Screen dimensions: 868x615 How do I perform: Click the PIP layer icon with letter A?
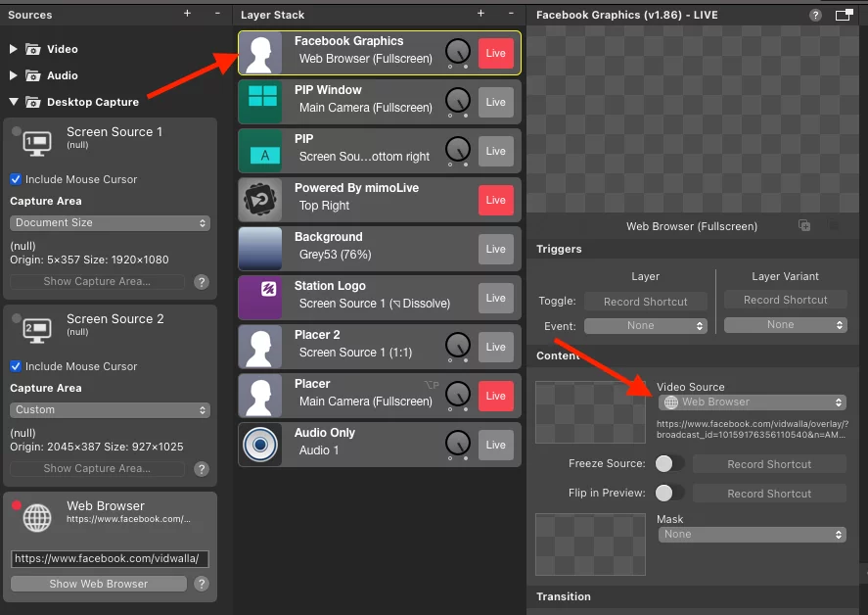click(260, 151)
